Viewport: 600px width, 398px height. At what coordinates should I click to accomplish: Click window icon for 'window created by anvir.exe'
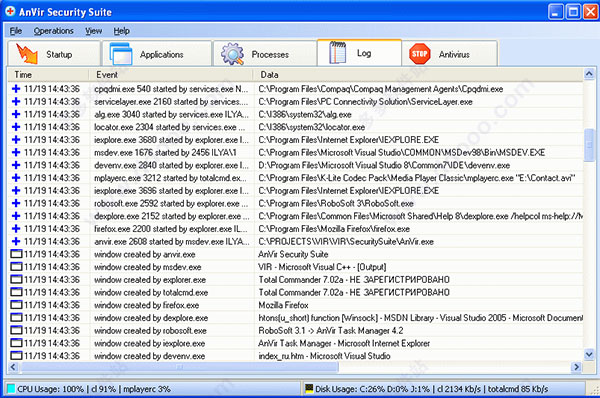pyautogui.click(x=16, y=254)
